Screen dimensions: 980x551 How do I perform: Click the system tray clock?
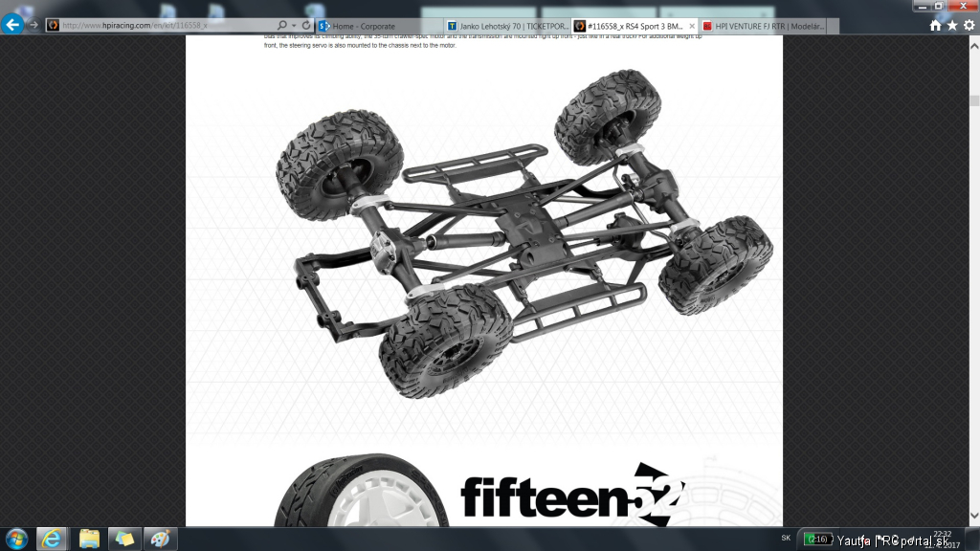click(943, 540)
